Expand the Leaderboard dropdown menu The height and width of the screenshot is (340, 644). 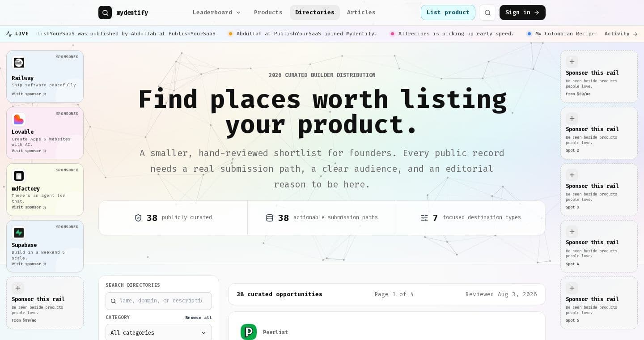pos(216,13)
